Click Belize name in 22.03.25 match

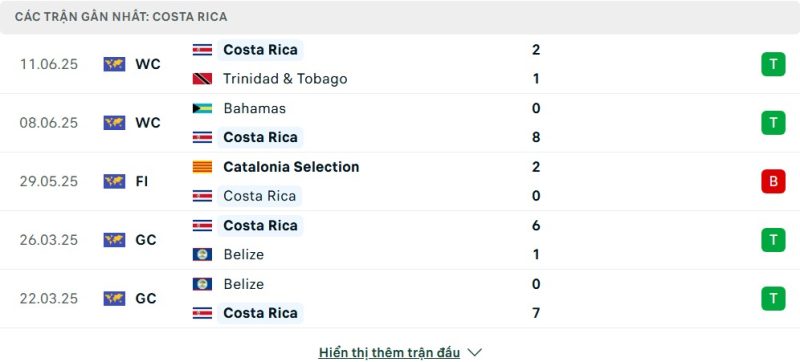pos(243,284)
